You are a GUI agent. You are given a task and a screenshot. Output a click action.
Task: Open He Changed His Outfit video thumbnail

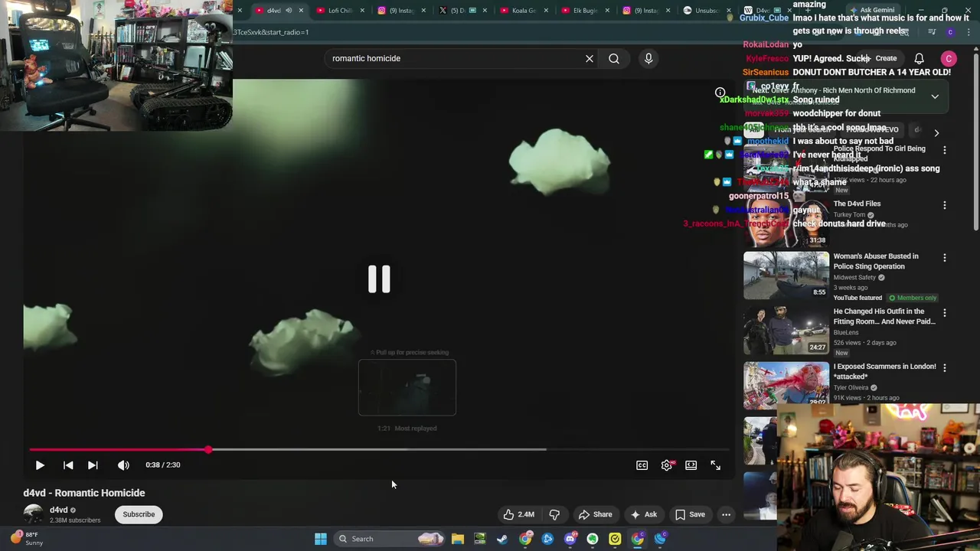pyautogui.click(x=786, y=330)
